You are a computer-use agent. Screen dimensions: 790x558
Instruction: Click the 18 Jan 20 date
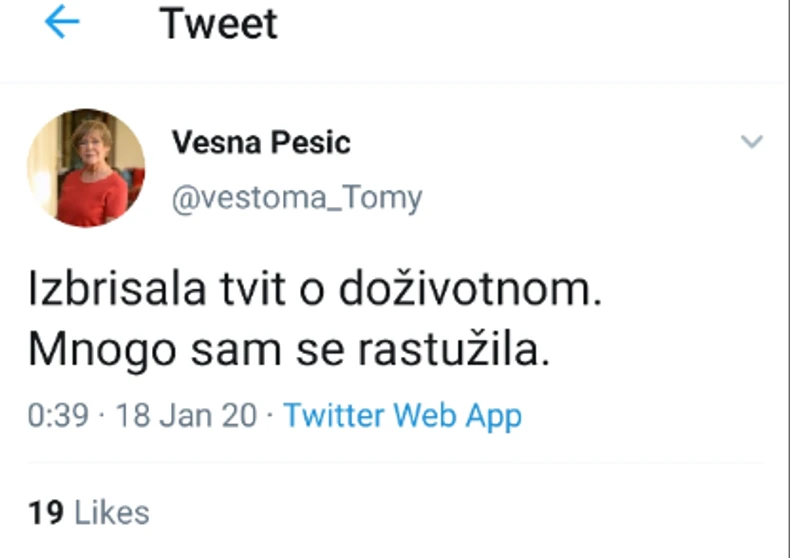tap(187, 415)
